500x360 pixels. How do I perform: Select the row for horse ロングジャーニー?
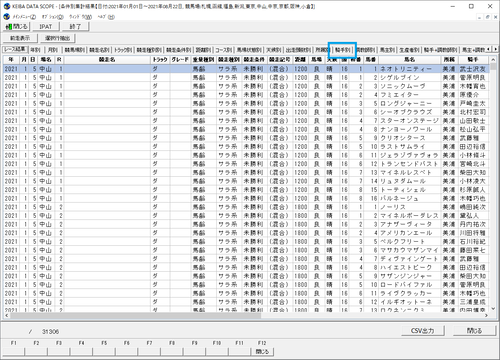coord(246,103)
